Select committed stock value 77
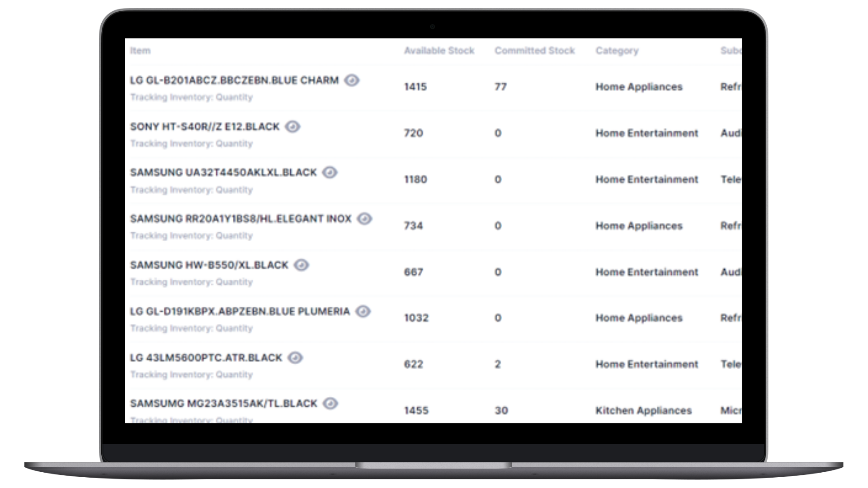This screenshot has width=868, height=488. [x=500, y=87]
